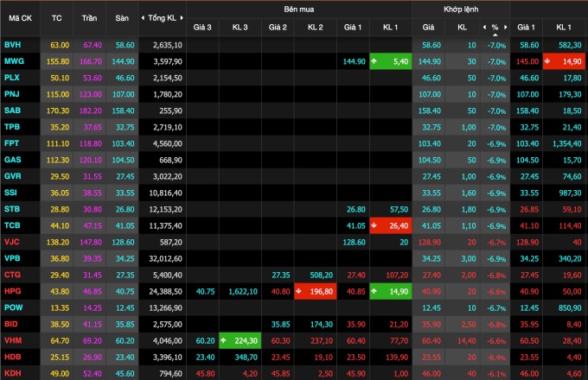The width and height of the screenshot is (588, 380).
Task: Open the GVR stock symbol
Action: click(13, 176)
